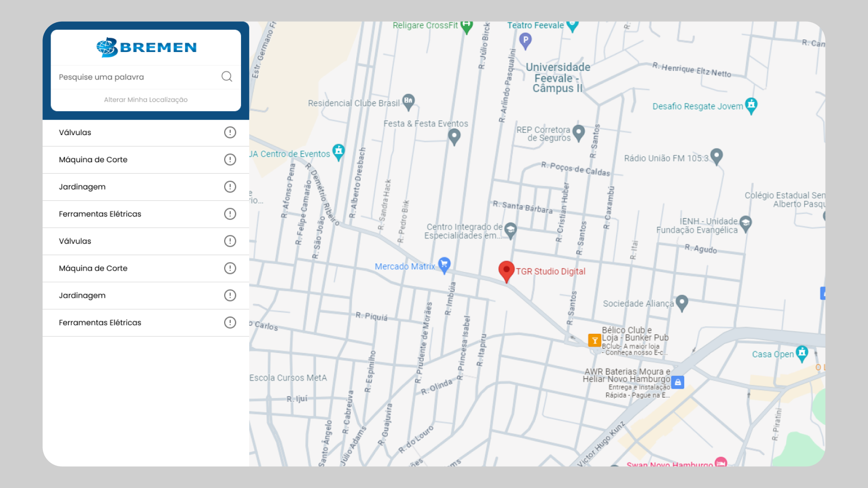Click the Bremen logo
This screenshot has height=488, width=868.
coord(146,47)
